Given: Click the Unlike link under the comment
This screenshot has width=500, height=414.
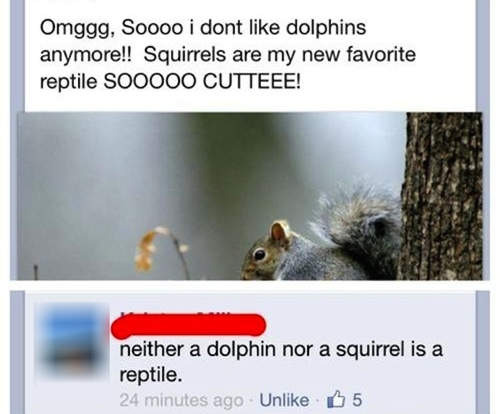Looking at the screenshot, I should [284, 400].
